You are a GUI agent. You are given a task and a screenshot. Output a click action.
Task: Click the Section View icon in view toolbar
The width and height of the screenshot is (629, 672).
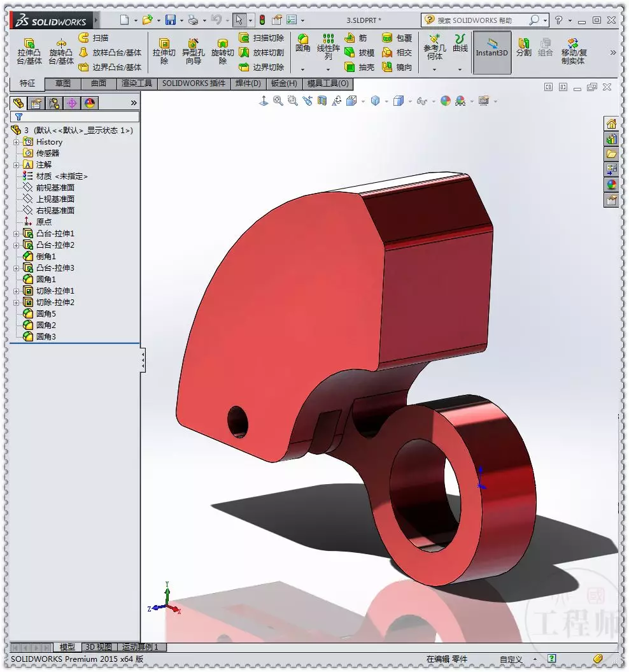(322, 101)
